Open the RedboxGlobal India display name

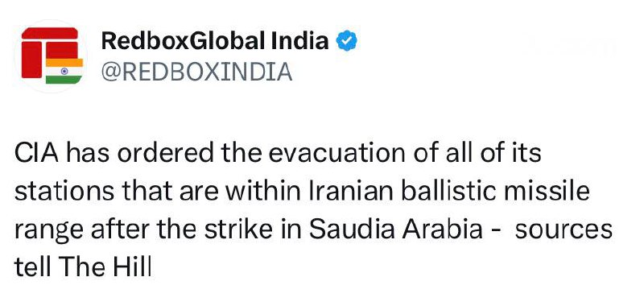click(x=215, y=40)
